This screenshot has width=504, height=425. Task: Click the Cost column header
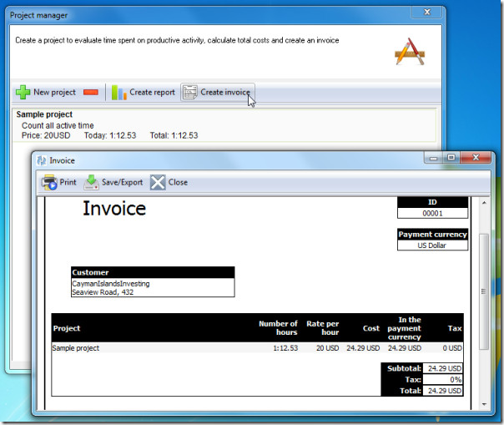coord(371,328)
